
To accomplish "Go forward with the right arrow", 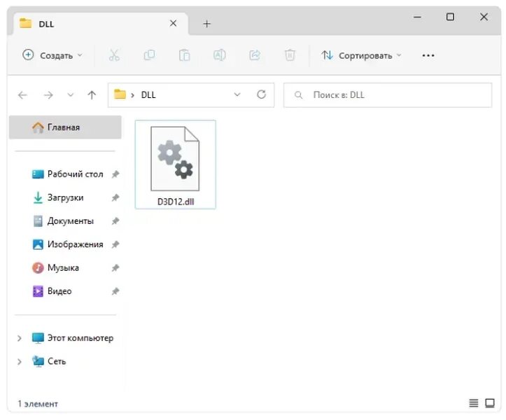I will click(48, 95).
